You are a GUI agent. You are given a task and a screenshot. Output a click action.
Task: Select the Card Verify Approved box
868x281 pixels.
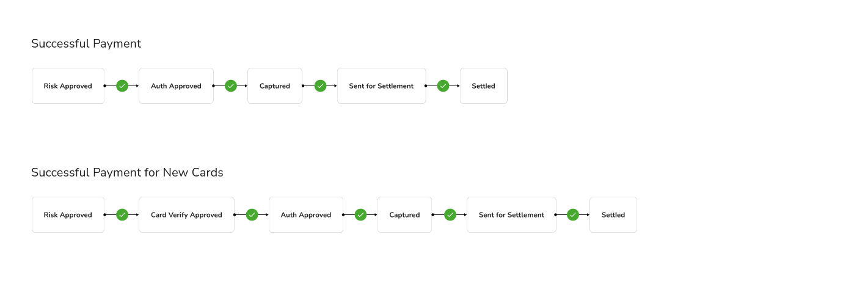[x=186, y=215]
